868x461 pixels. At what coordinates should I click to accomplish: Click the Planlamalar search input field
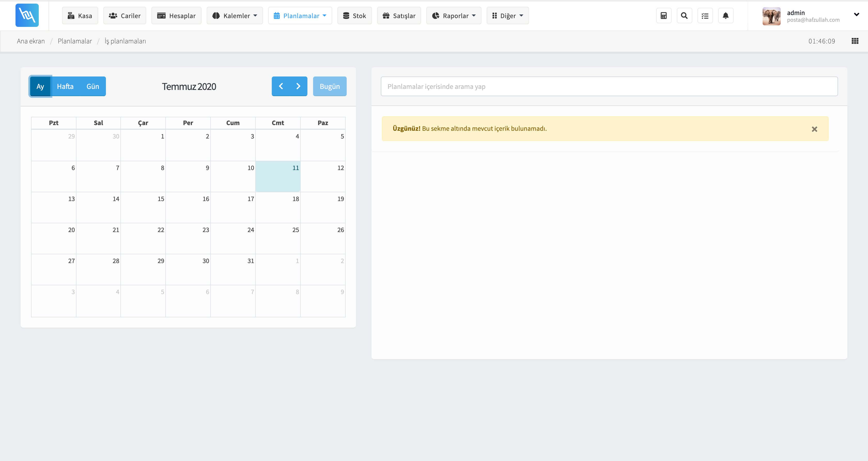[609, 87]
